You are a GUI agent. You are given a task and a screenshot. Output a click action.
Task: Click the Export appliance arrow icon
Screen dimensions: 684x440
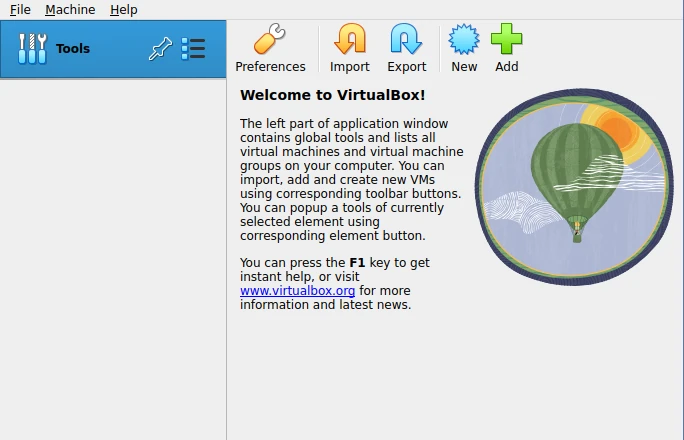(406, 40)
